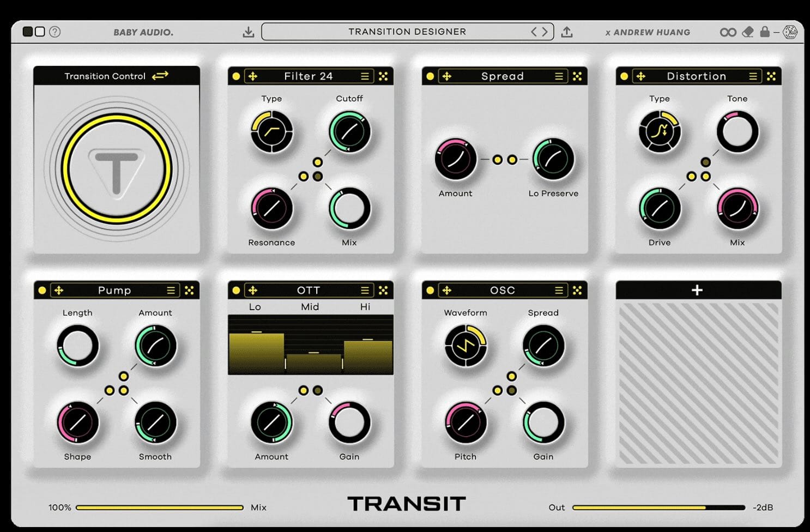
Task: Click the OTT Hi band bar
Action: click(368, 356)
